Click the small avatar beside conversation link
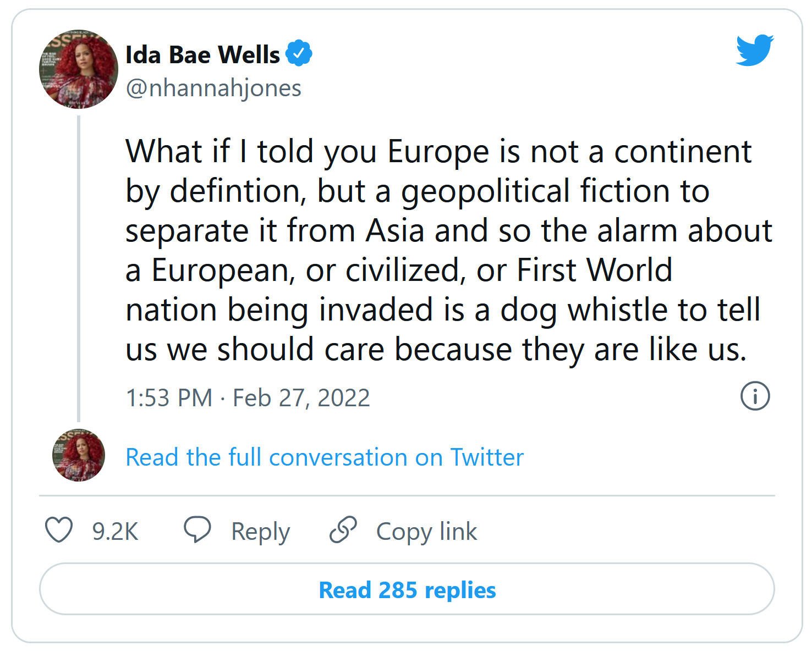 click(x=79, y=455)
